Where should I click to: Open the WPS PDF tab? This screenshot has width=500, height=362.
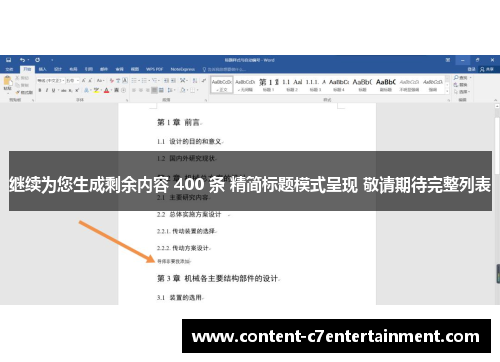pos(154,69)
